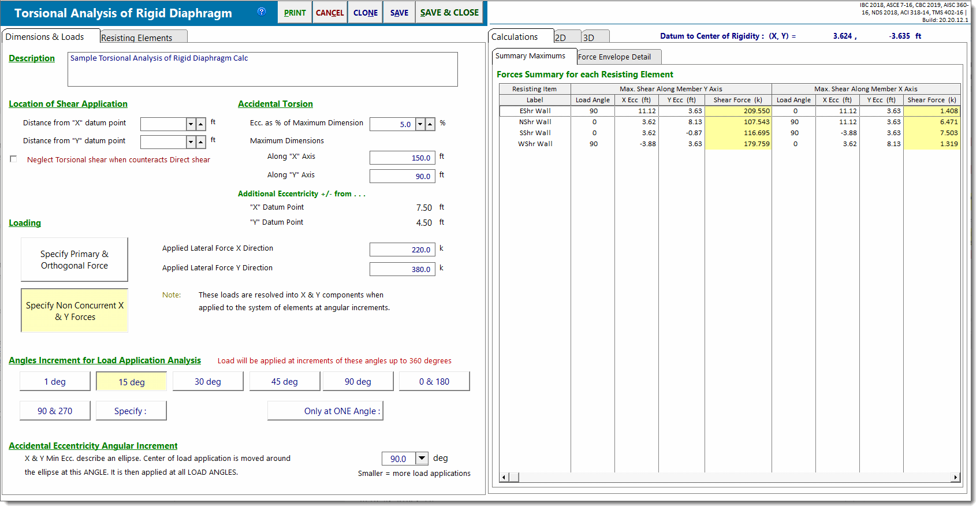Select 0 & 180 angle option
The height and width of the screenshot is (510, 980).
click(x=434, y=382)
